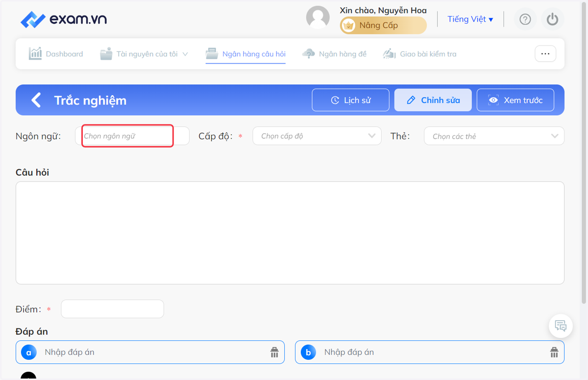The image size is (588, 380).
Task: Click the Thẻ dropdown chevron arrow
Action: (555, 136)
